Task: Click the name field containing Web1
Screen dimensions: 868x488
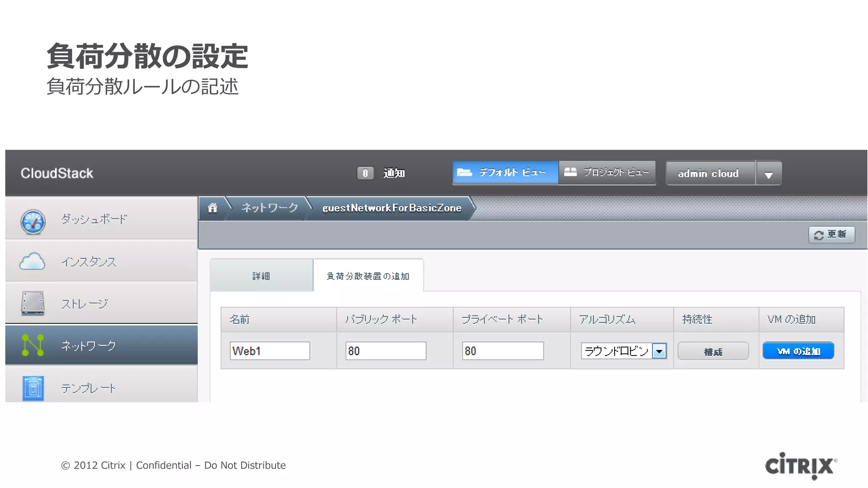Action: (x=270, y=351)
